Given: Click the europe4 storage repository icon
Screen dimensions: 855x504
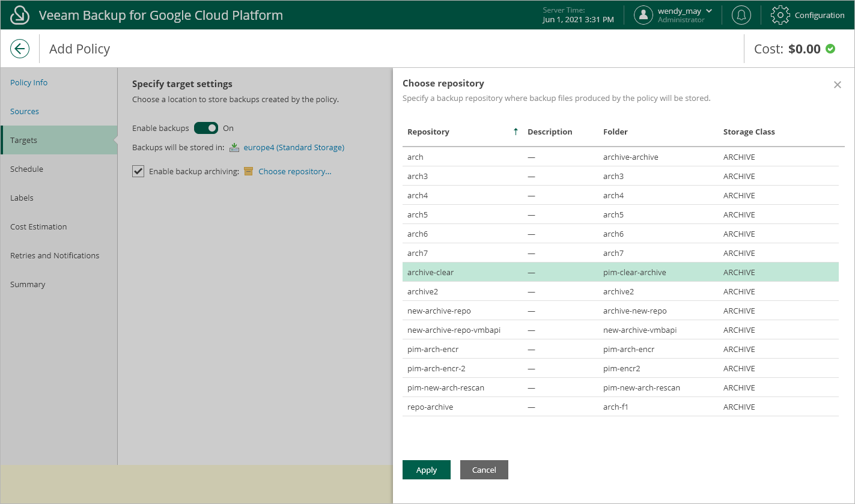Looking at the screenshot, I should (234, 147).
